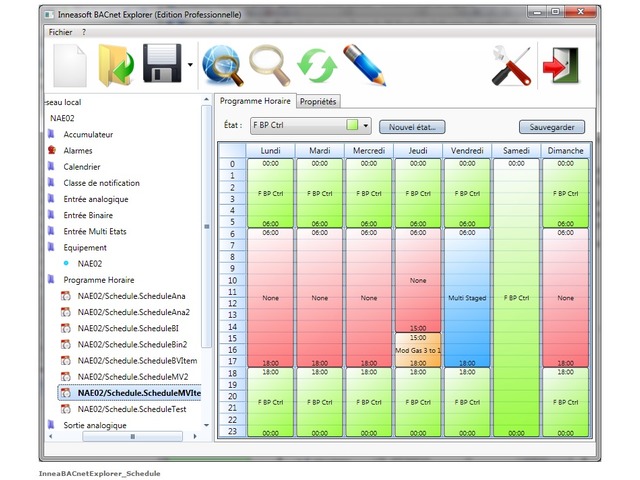This screenshot has height=480, width=640.
Task: Click the Sauvegarder button
Action: point(551,127)
